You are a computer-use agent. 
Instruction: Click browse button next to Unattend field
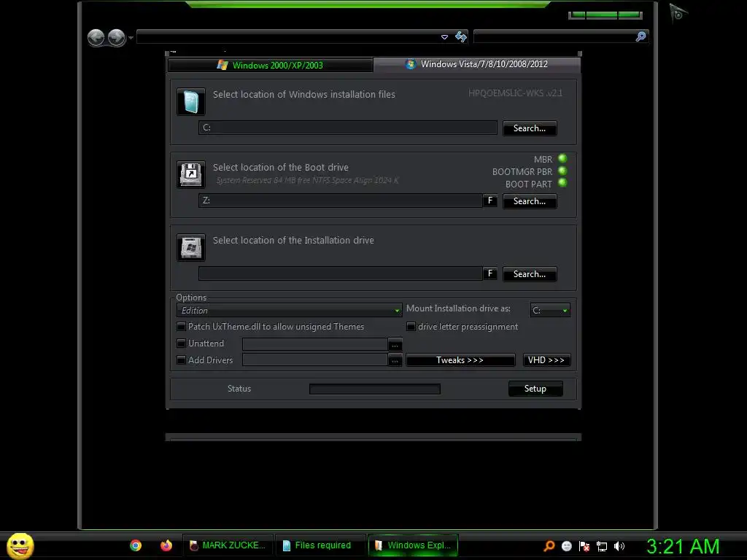395,344
